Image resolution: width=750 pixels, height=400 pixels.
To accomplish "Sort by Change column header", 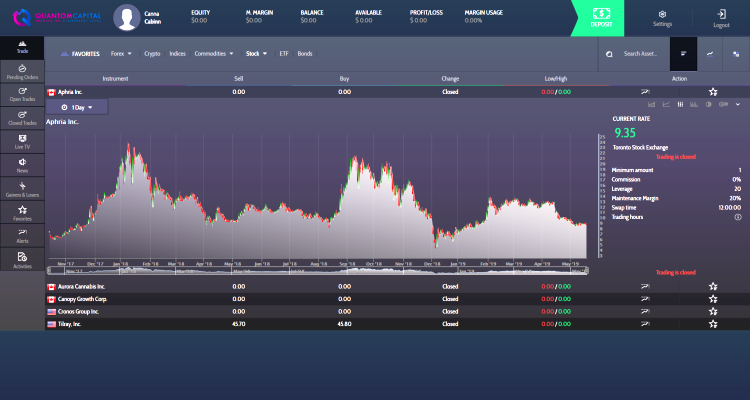I will pos(450,78).
